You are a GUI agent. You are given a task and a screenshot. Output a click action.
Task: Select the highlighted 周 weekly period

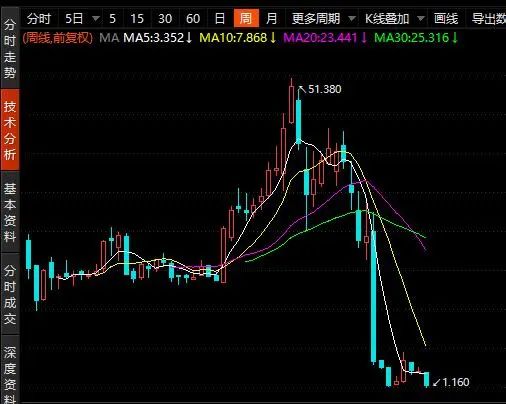coord(246,19)
